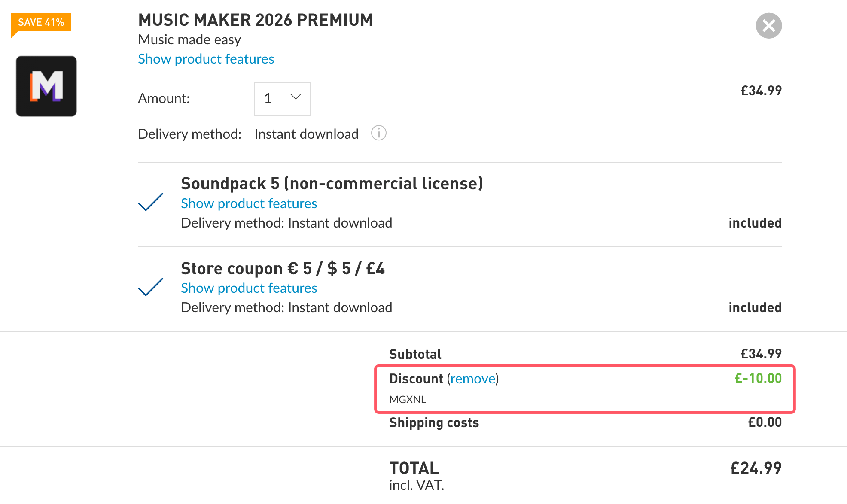Show product features for Soundpack 5
Screen dimensions: 847x504
tap(249, 203)
